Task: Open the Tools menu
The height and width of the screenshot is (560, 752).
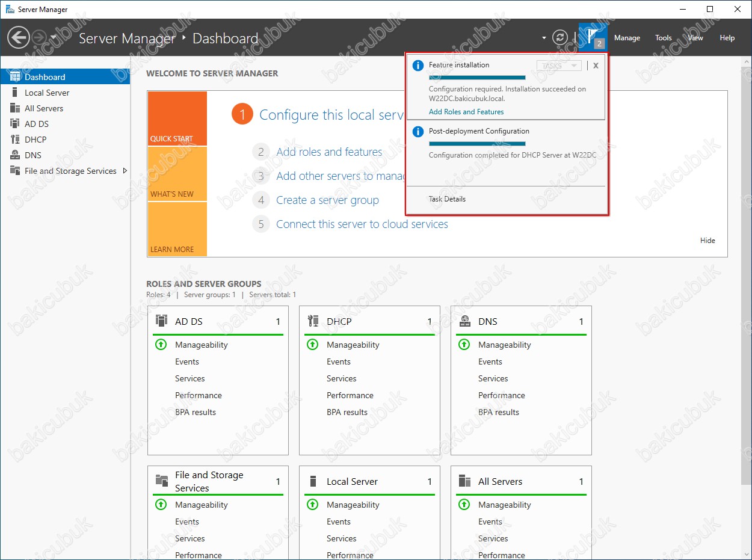Action: click(664, 37)
